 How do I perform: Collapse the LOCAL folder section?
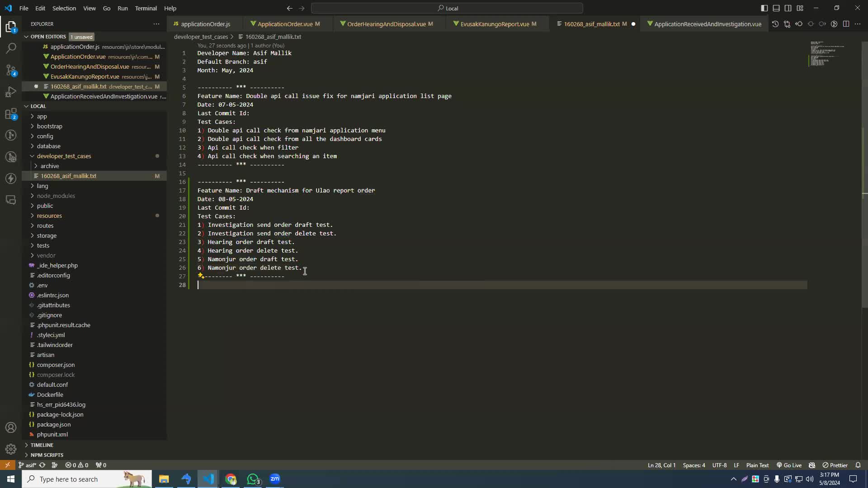pos(38,106)
